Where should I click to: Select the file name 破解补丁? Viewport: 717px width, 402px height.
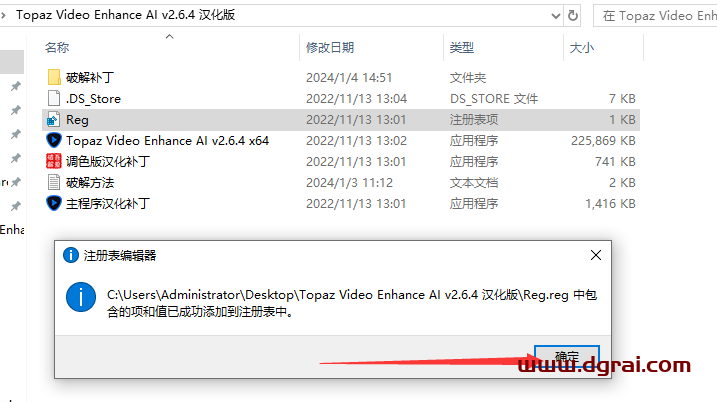[90, 77]
